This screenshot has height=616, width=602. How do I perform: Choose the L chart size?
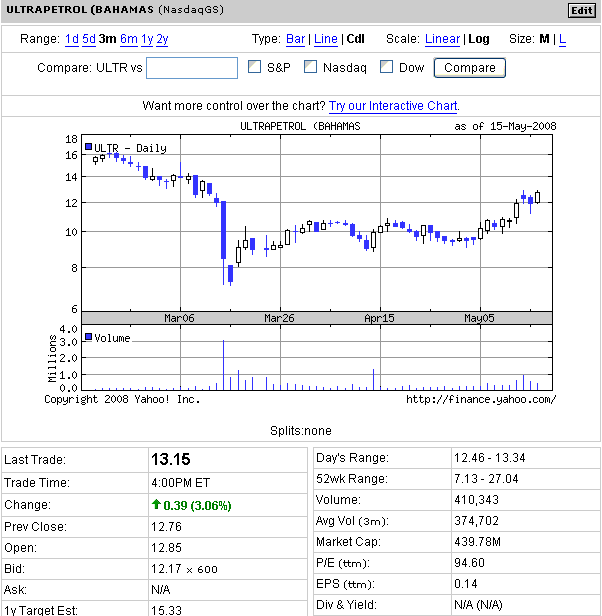coord(562,39)
